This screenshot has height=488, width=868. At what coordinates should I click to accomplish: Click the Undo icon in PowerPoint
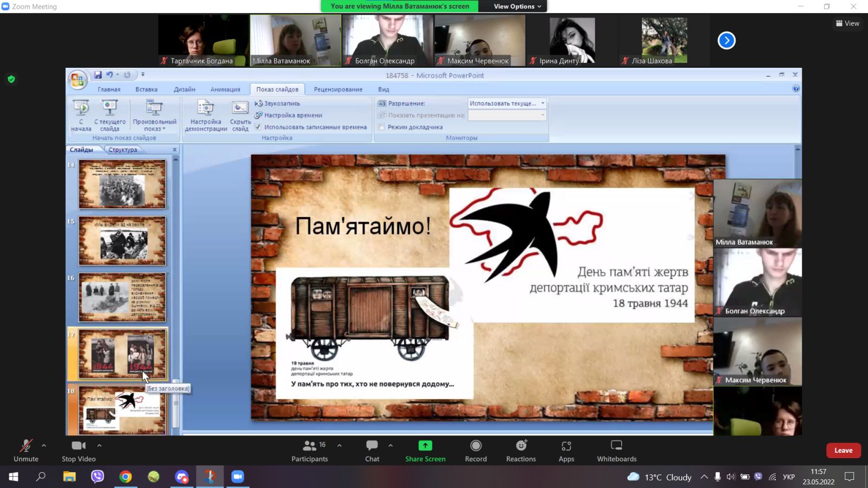110,75
